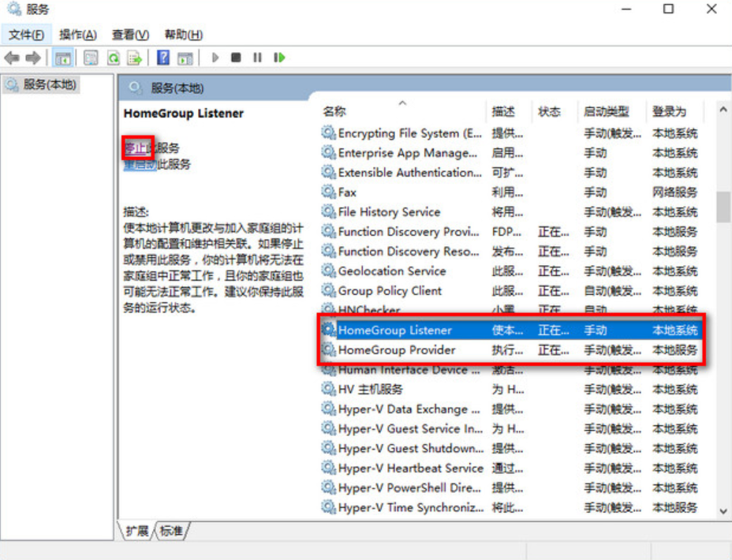Image resolution: width=732 pixels, height=560 pixels.
Task: Switch to the 标准 tab
Action: [x=170, y=532]
